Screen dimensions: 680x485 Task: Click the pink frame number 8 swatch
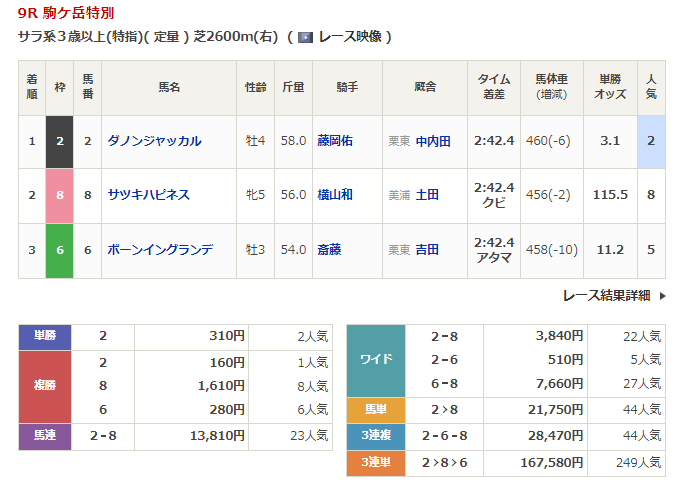[60, 195]
